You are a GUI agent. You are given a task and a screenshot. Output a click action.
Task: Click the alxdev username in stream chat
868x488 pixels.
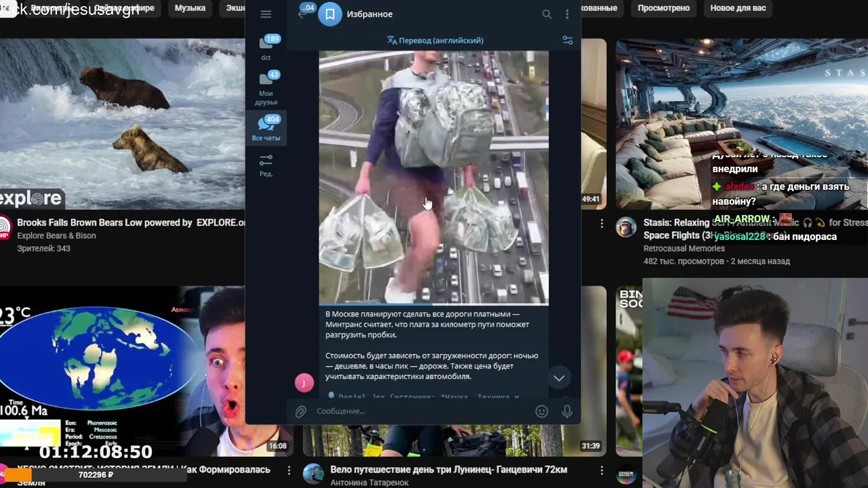click(739, 187)
